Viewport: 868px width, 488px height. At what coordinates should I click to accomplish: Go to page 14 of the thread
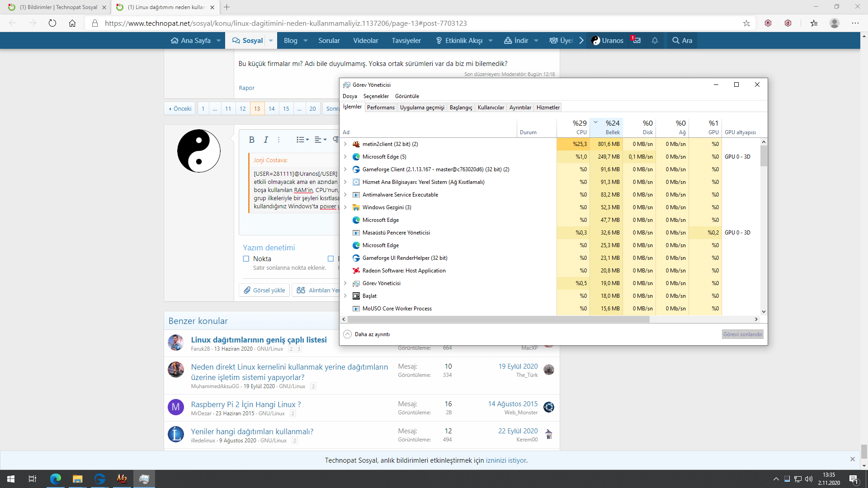click(x=271, y=108)
